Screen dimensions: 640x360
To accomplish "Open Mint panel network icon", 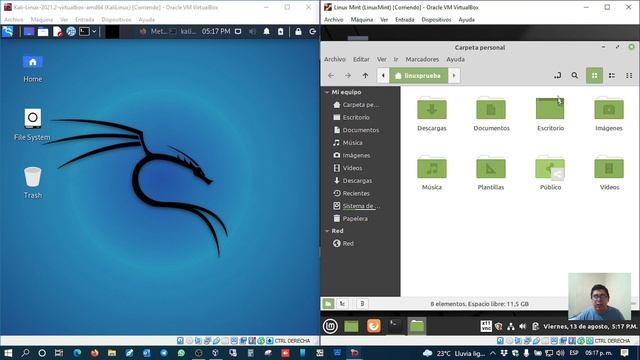I will [511, 327].
